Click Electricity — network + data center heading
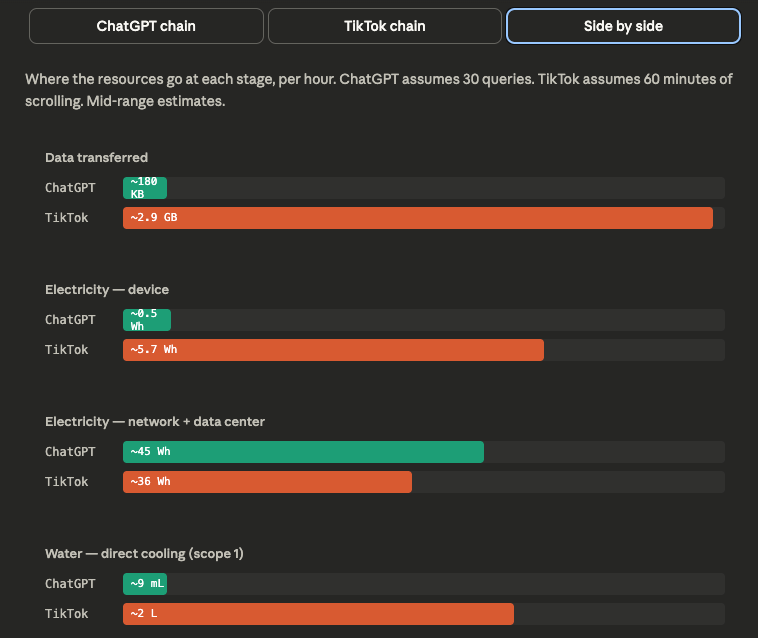This screenshot has width=758, height=638. coord(155,421)
